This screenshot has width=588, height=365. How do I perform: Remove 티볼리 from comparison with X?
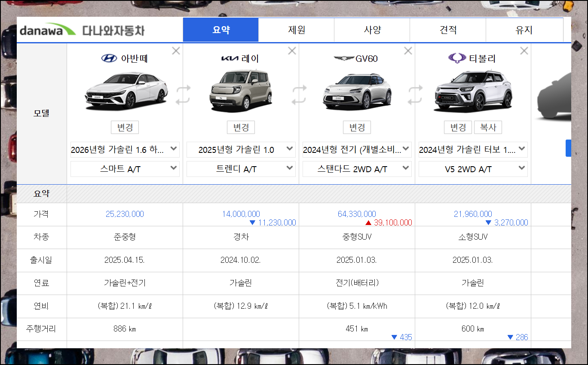(524, 51)
